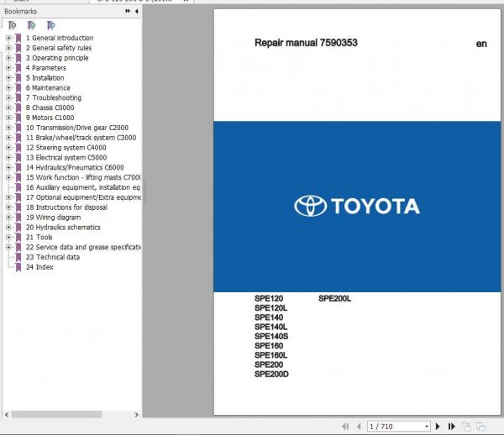The image size is (504, 435).
Task: Jump to the first page button
Action: (x=345, y=427)
